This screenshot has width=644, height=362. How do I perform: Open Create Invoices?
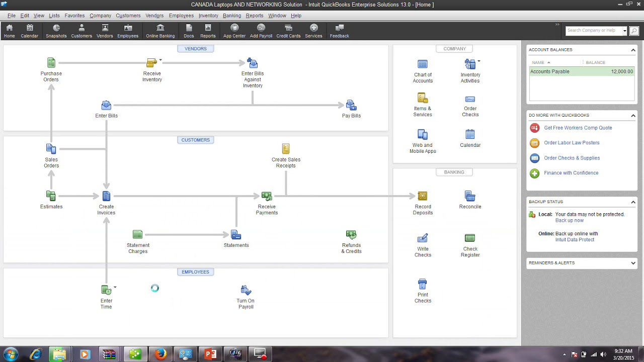[x=106, y=196]
